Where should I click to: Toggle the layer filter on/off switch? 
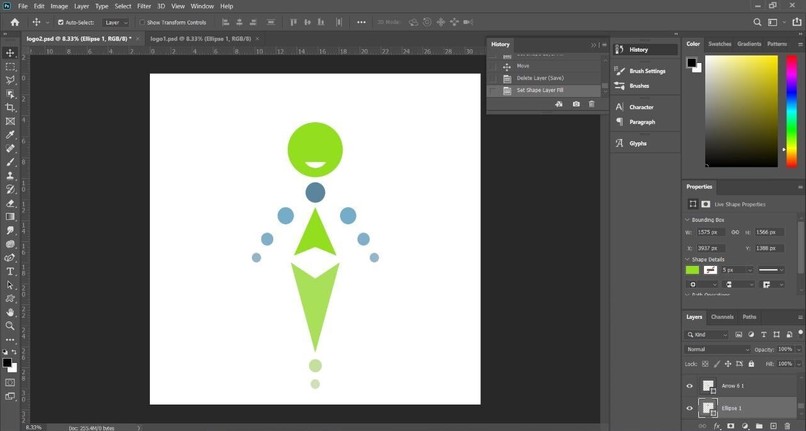tap(800, 333)
